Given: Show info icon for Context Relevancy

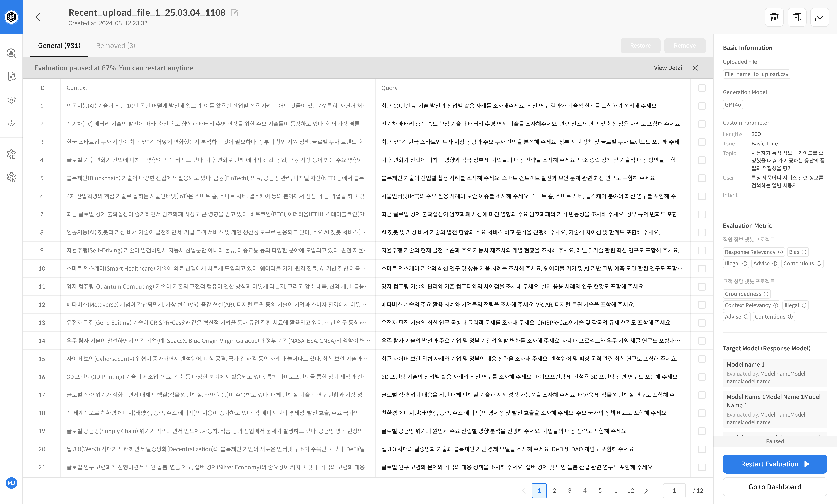Looking at the screenshot, I should click(776, 305).
